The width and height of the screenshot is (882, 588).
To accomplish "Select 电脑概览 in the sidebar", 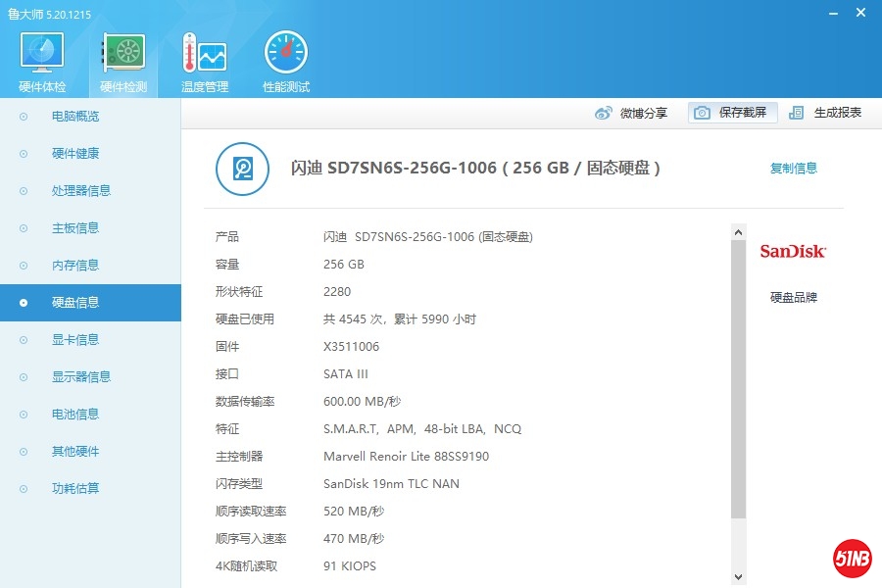I will (75, 117).
